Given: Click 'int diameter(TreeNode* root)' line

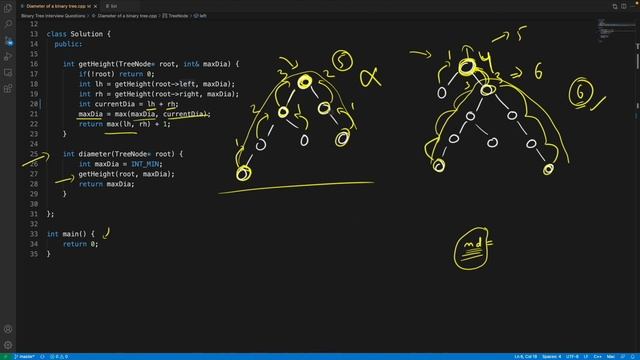Looking at the screenshot, I should (123, 154).
